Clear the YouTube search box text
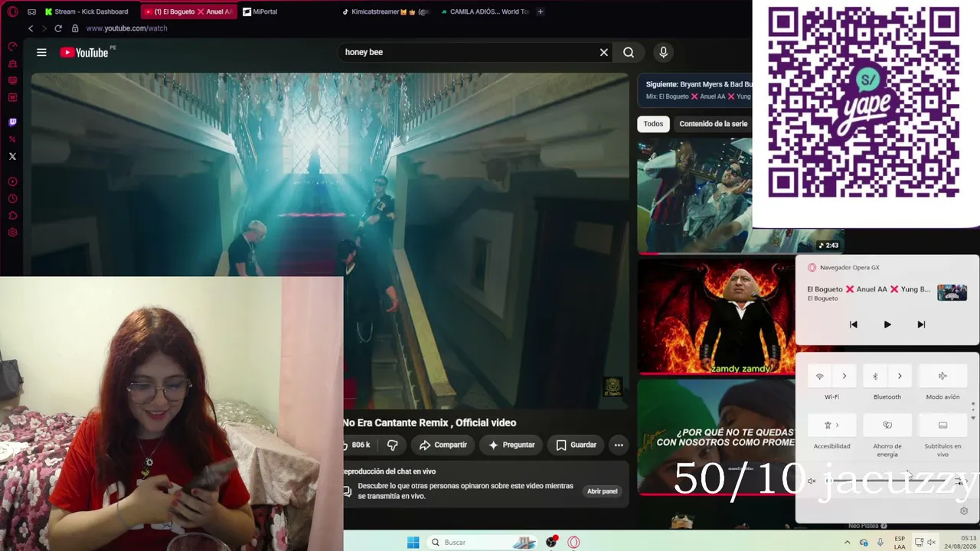Viewport: 980px width, 551px height. pyautogui.click(x=604, y=52)
